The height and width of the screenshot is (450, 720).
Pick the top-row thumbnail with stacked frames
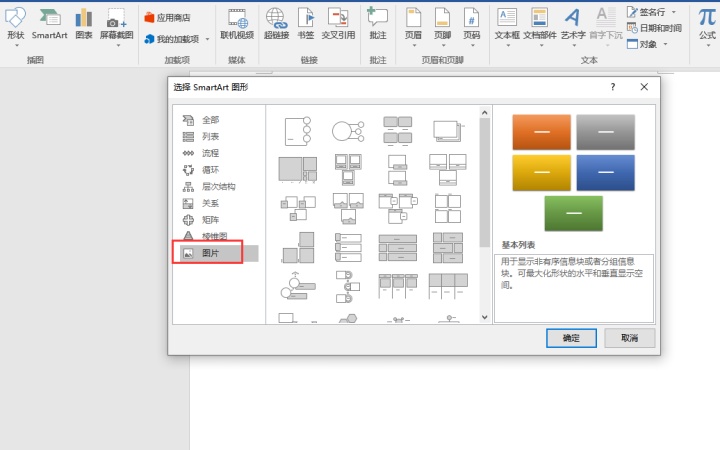[448, 131]
